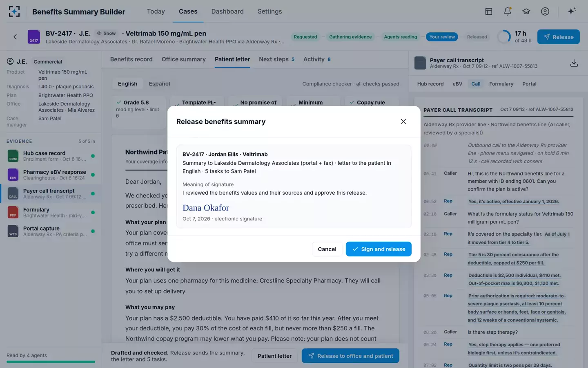This screenshot has width=588, height=368.
Task: Close the Release benefits summary dialog
Action: point(403,121)
